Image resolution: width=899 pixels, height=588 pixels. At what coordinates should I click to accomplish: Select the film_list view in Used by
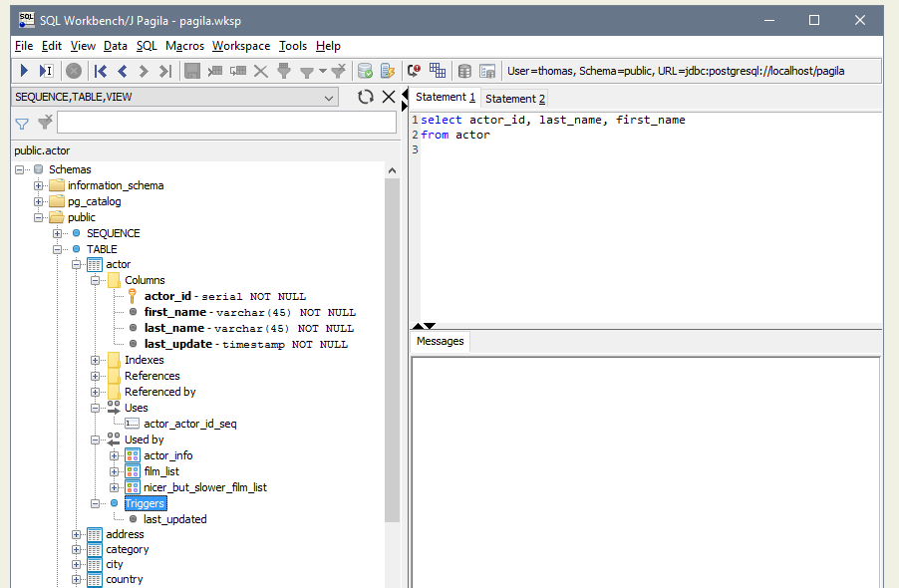point(160,471)
